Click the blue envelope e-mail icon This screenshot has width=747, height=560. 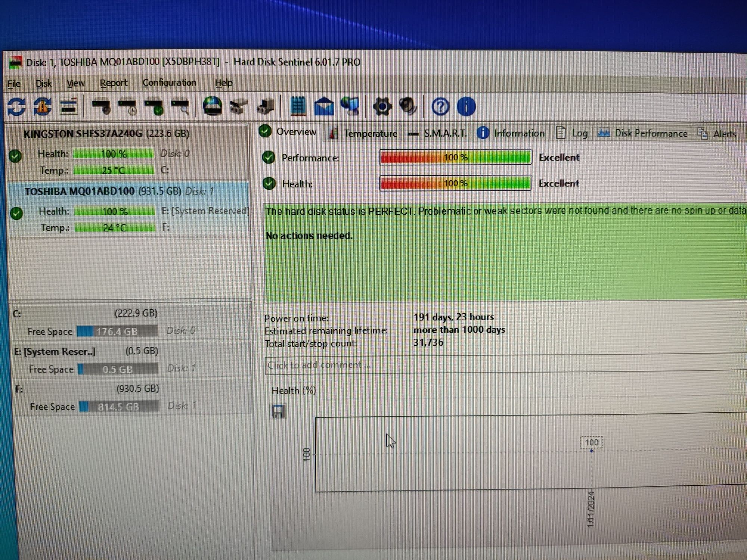point(324,106)
